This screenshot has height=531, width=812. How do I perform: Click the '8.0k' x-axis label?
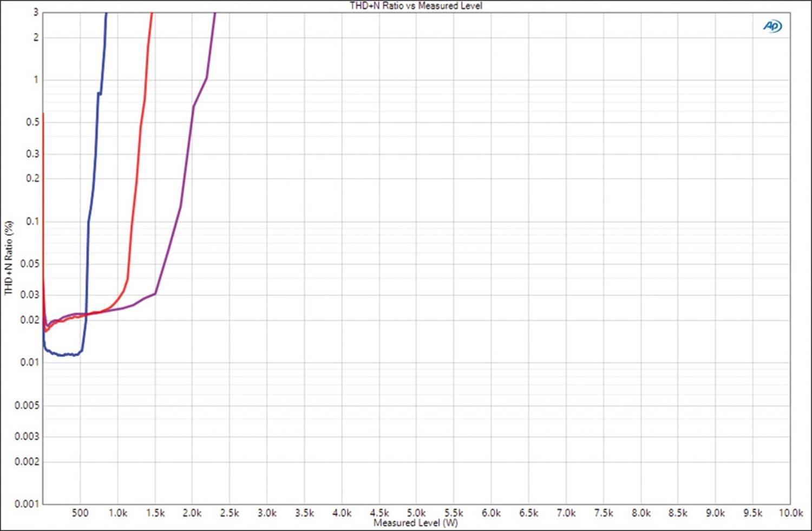(641, 513)
